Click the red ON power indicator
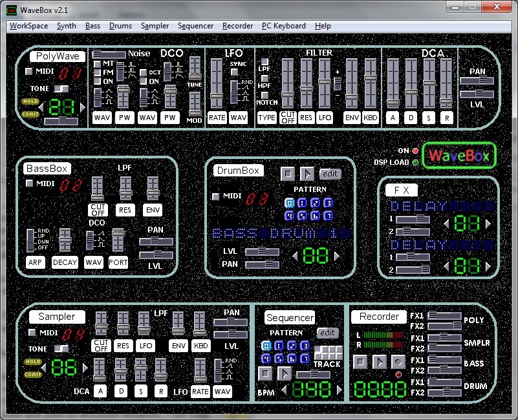 415,151
